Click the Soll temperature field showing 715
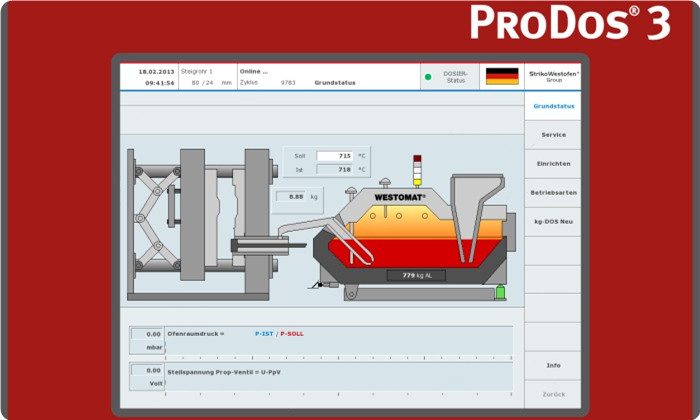Screen dimensions: 700x420 click(334, 156)
